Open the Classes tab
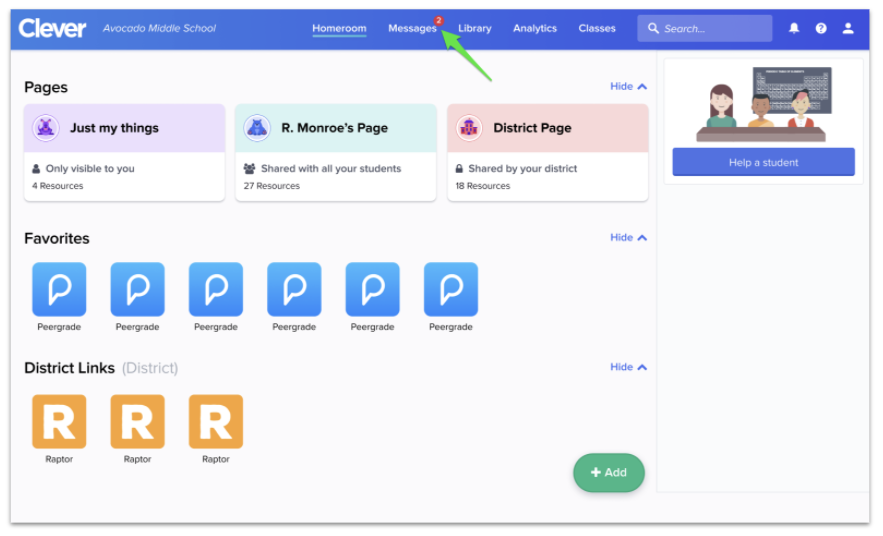Screen dimensions: 883x536 597,29
